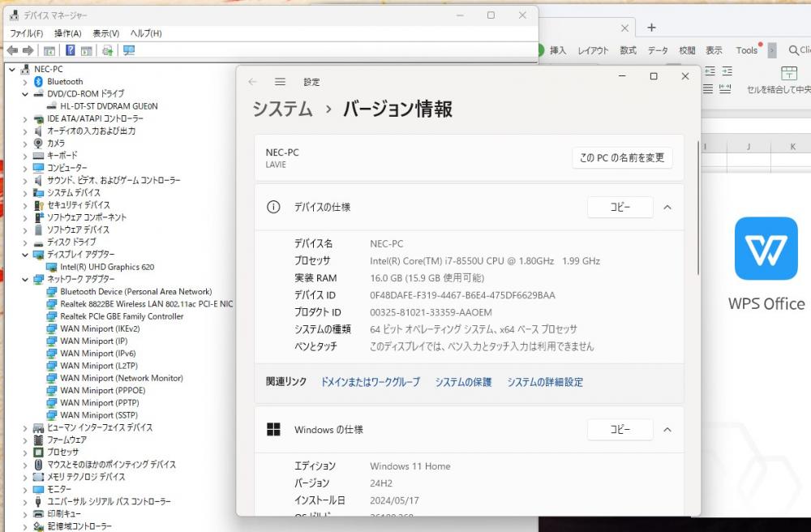Open the ドメインまたはワークグループ link
This screenshot has width=811, height=532.
tap(371, 382)
